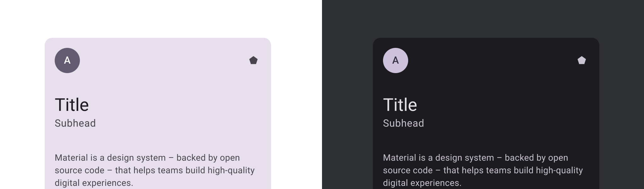The width and height of the screenshot is (644, 189).
Task: Click "Subhead" text in the light card
Action: (x=75, y=123)
